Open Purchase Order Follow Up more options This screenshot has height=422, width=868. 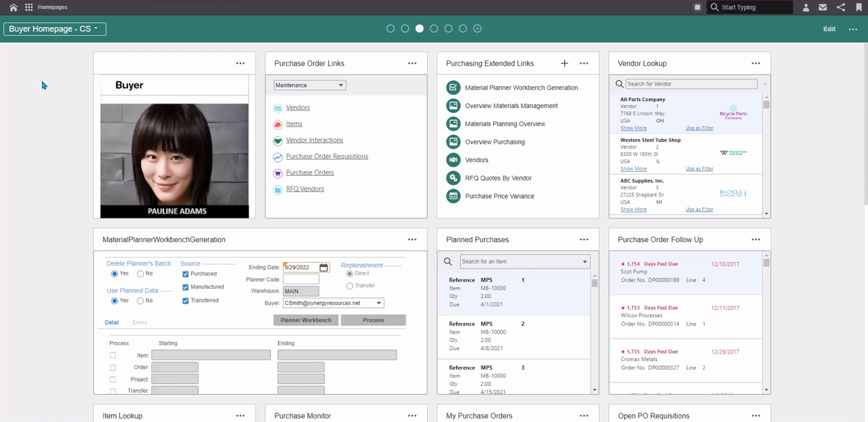point(755,239)
